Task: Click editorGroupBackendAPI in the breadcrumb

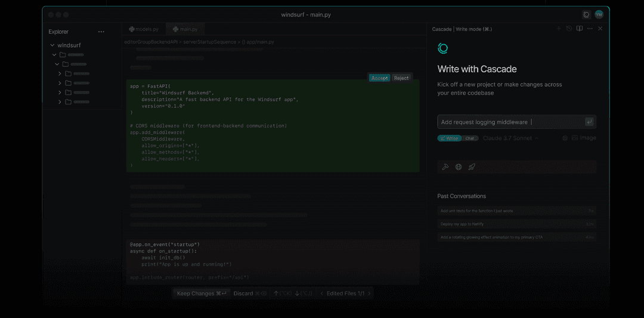Action: (151, 42)
